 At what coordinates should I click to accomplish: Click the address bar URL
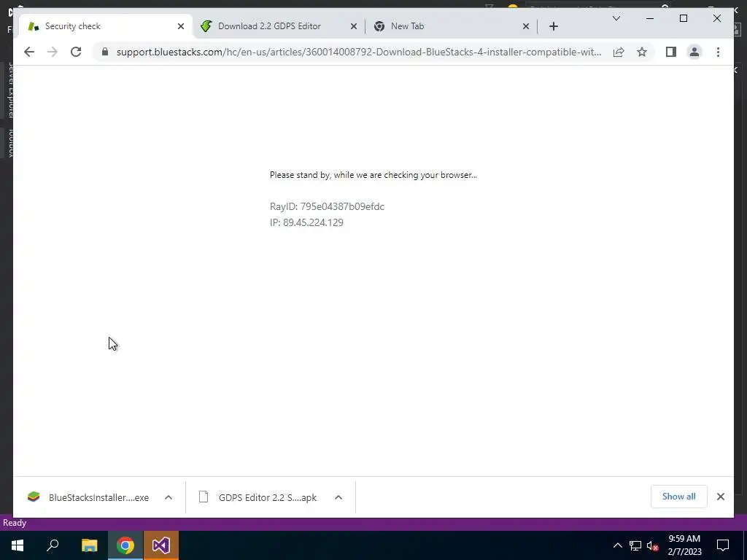pos(359,52)
